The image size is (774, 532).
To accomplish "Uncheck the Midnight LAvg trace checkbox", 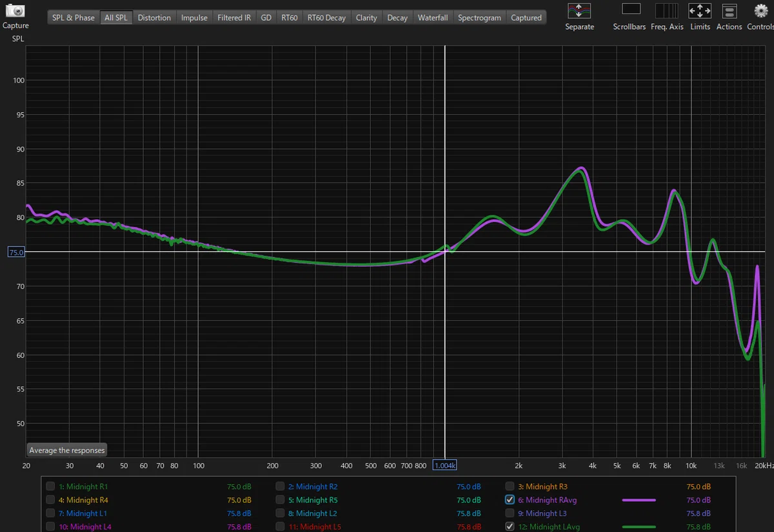I will [510, 527].
